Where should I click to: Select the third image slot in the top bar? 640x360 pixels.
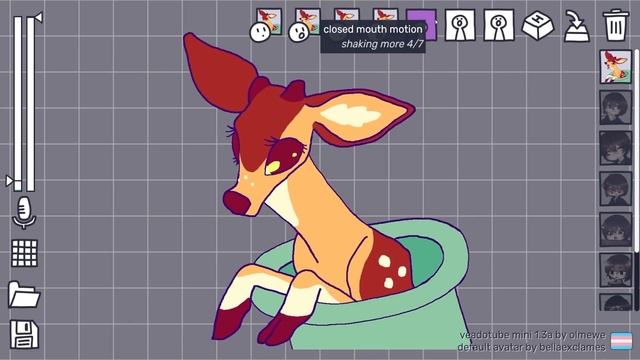point(347,15)
